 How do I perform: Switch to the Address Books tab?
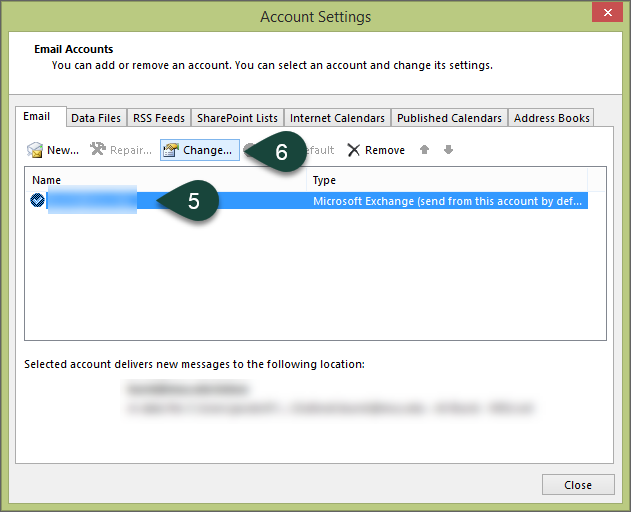pos(551,118)
